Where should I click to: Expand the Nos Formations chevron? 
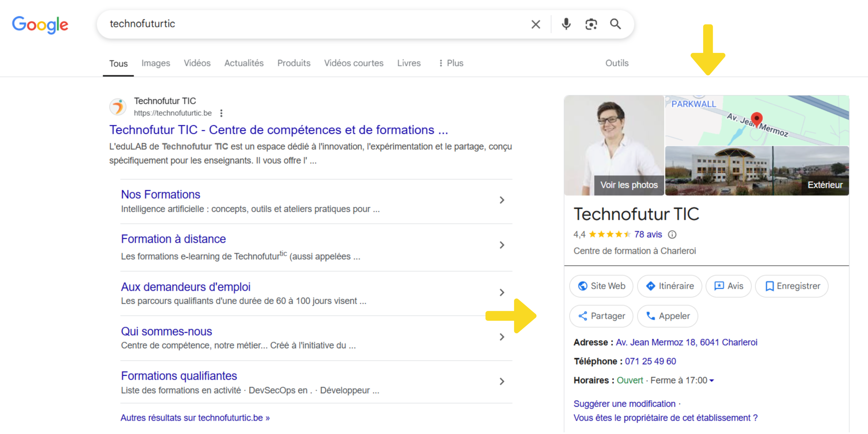click(x=502, y=200)
